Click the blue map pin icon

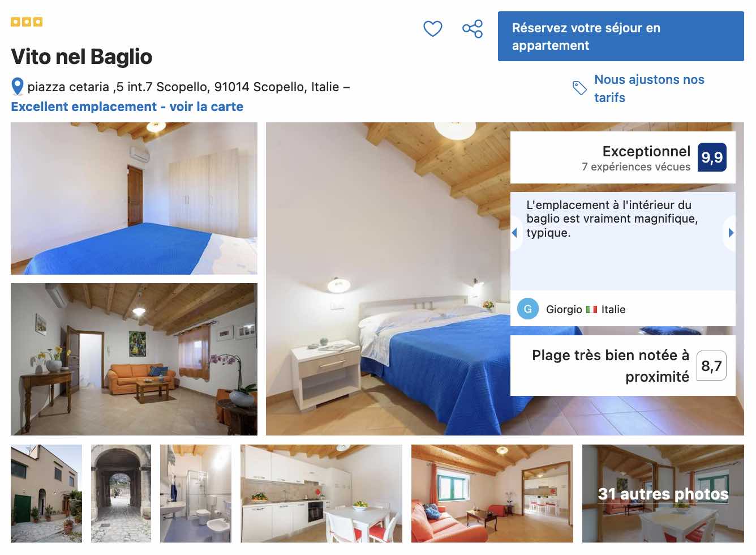point(18,87)
